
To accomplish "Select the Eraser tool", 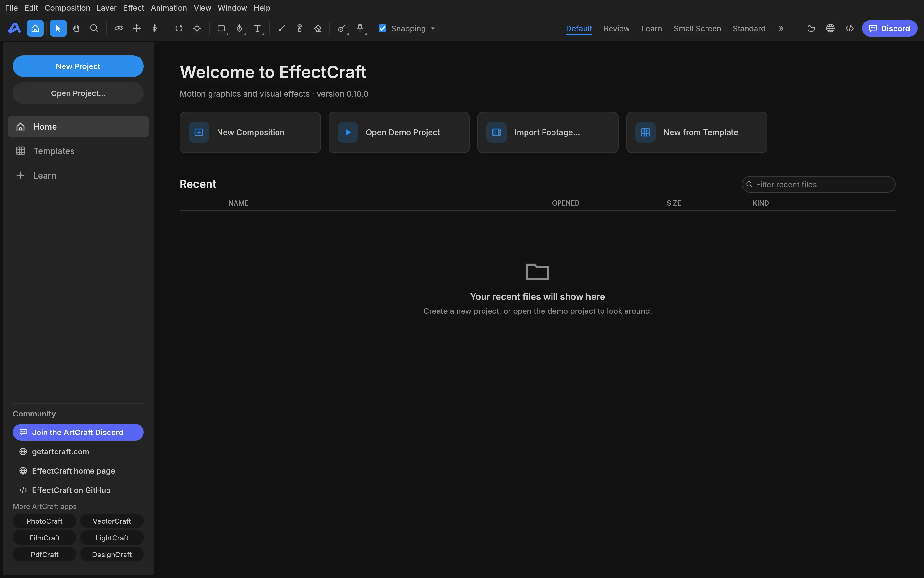I will click(x=318, y=28).
